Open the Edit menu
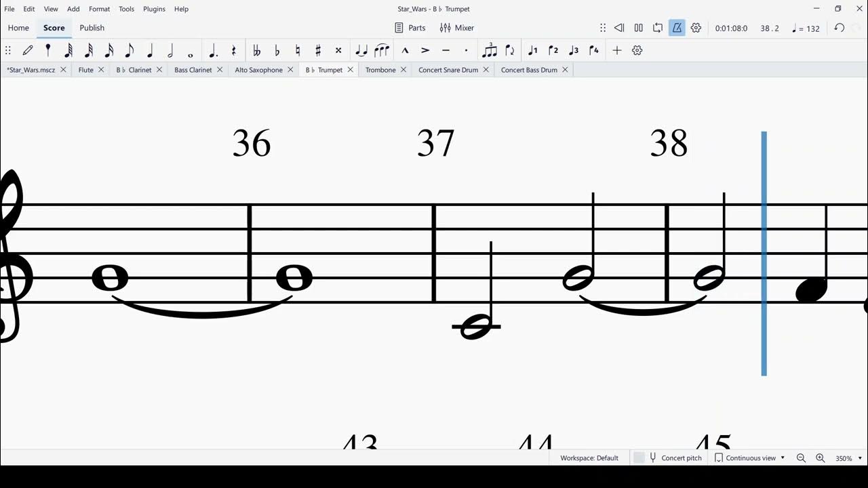Image resolution: width=868 pixels, height=488 pixels. pos(29,9)
